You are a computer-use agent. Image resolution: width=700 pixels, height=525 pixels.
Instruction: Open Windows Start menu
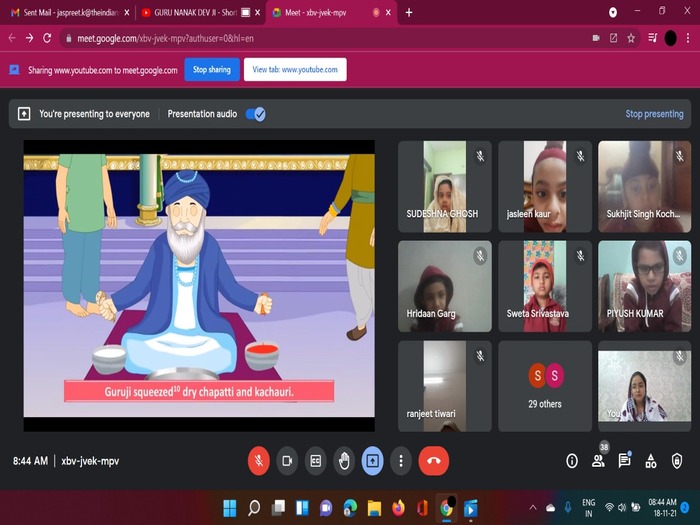point(229,508)
